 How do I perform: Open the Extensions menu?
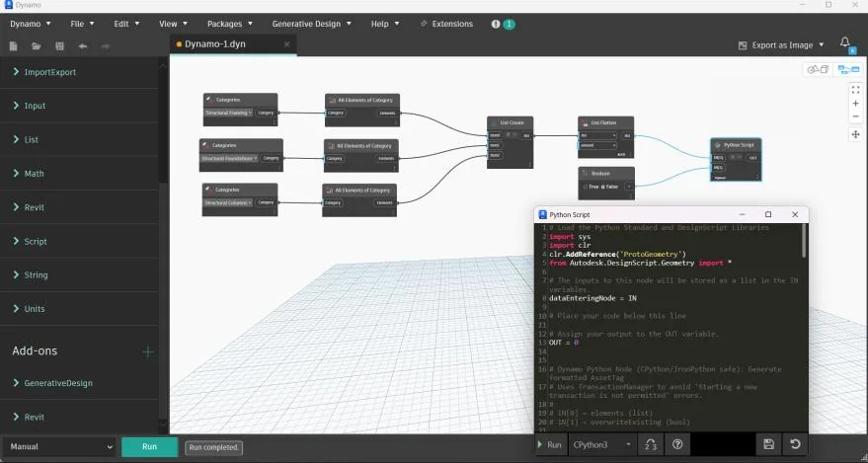446,24
